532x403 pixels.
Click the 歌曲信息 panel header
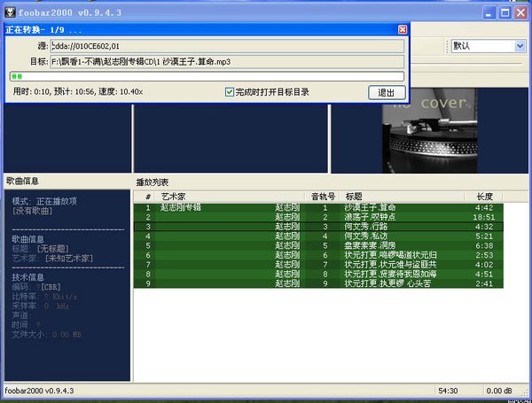pos(22,181)
